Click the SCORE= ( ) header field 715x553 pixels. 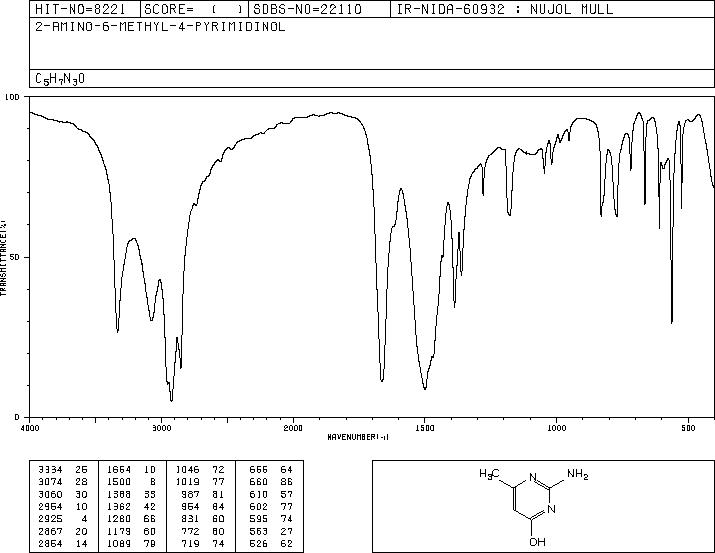pos(194,9)
